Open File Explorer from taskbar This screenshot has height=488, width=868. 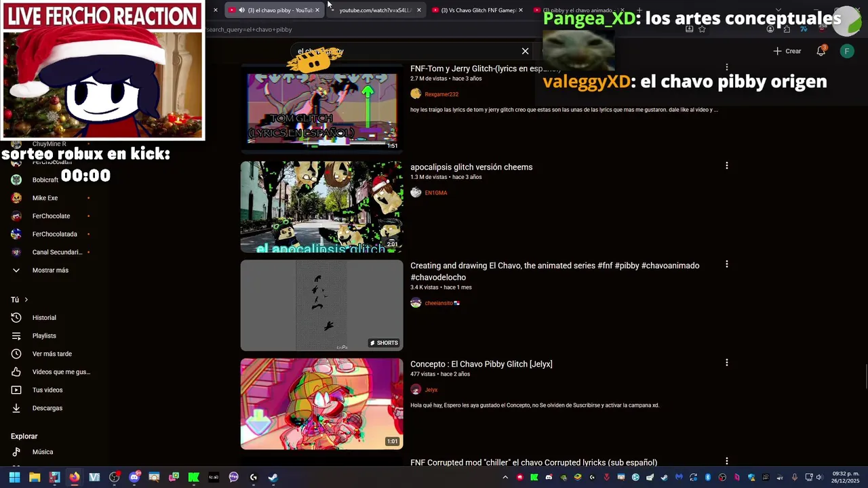pyautogui.click(x=35, y=477)
